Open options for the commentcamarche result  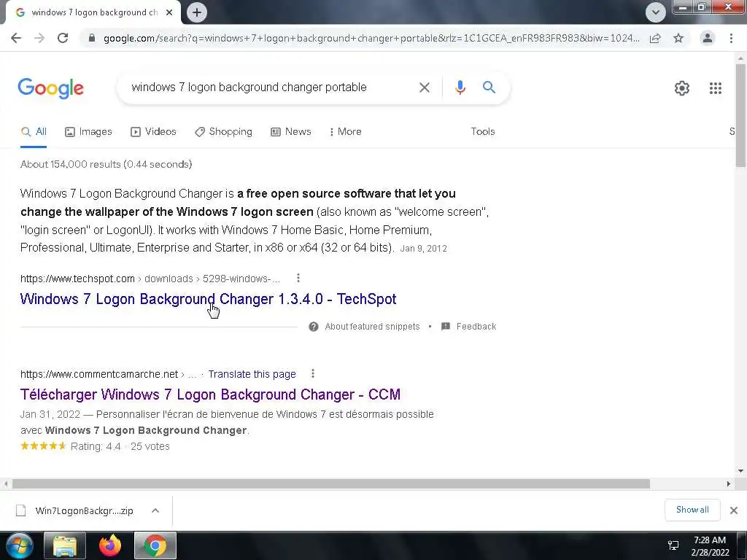tap(313, 374)
